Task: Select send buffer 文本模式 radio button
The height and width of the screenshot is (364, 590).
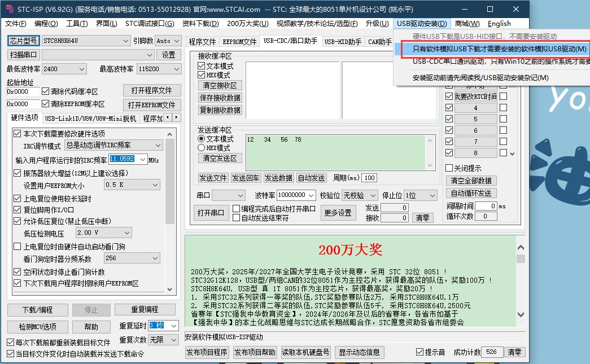Action: point(202,139)
